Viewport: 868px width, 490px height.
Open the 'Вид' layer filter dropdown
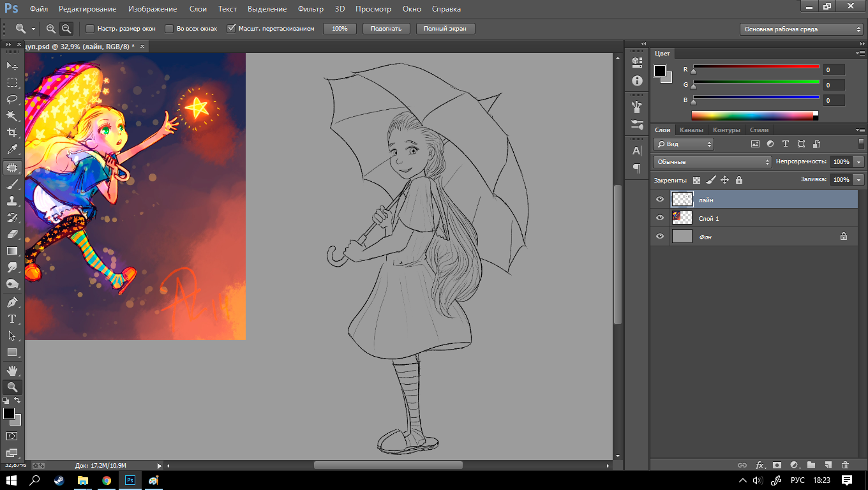coord(683,144)
